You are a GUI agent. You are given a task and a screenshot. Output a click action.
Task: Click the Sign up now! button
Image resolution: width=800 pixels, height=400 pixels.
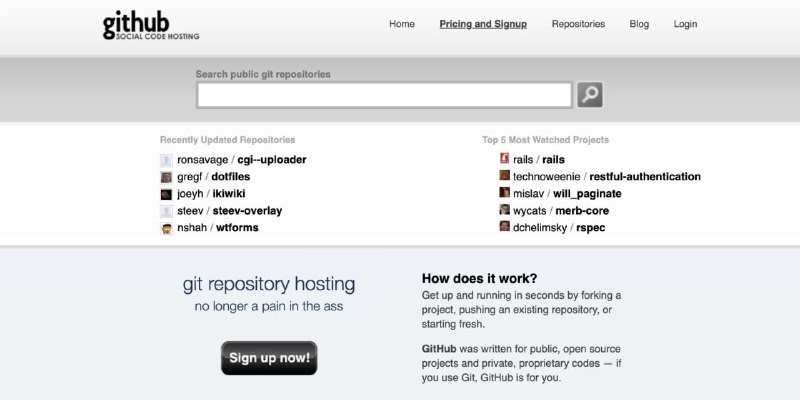(x=269, y=358)
